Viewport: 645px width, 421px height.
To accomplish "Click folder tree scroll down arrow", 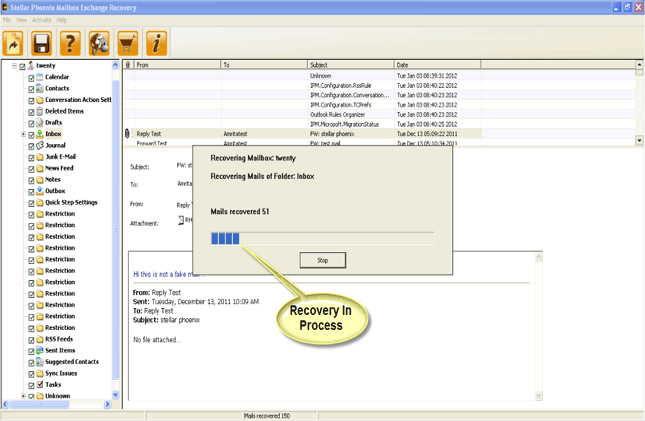I will click(x=115, y=394).
